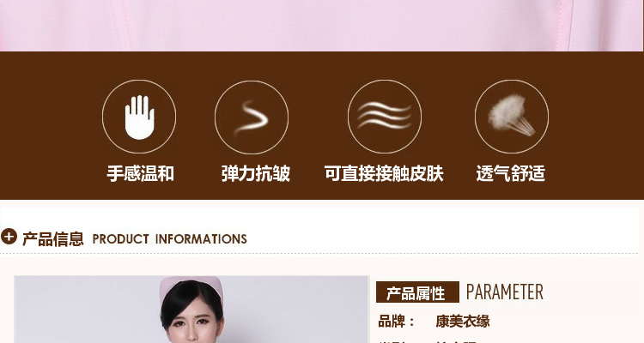This screenshot has width=644, height=343.
Task: Click the pink nurse cap in photo
Action: click(191, 286)
